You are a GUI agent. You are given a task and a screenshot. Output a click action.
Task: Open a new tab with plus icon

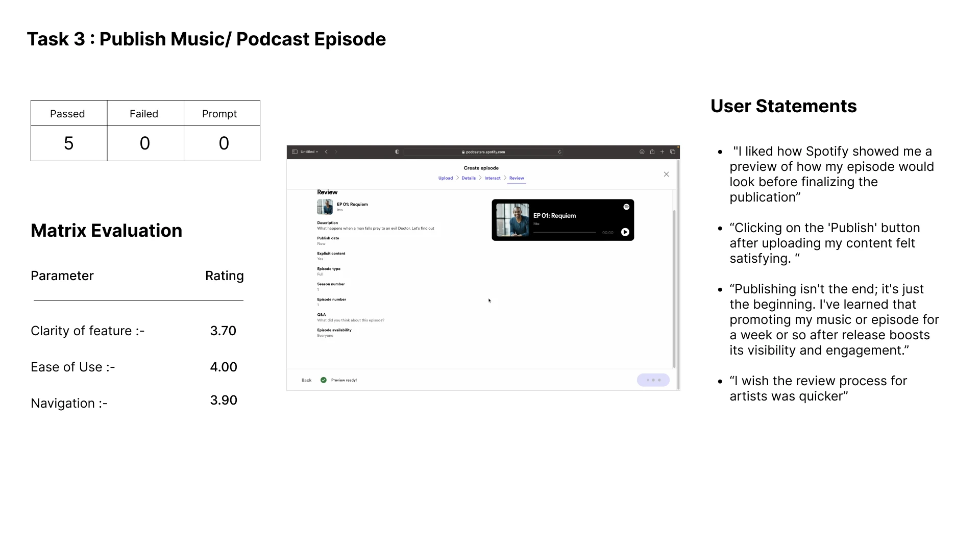point(662,152)
